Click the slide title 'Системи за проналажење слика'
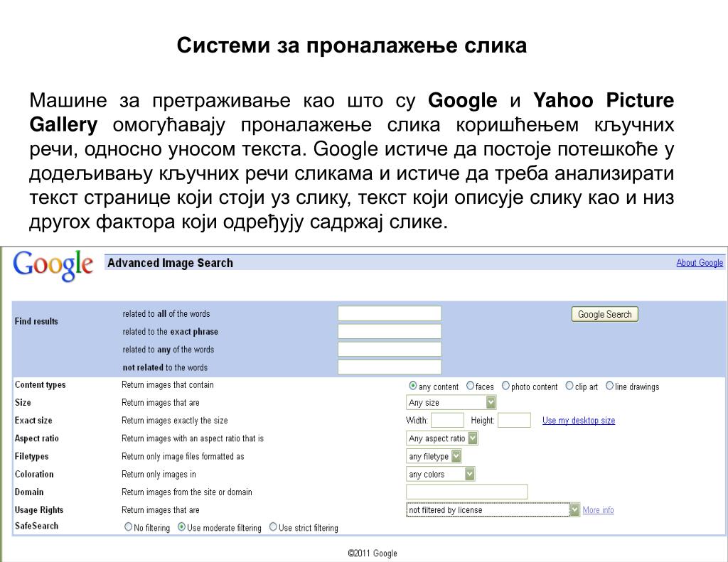The height and width of the screenshot is (562, 728). (x=351, y=46)
